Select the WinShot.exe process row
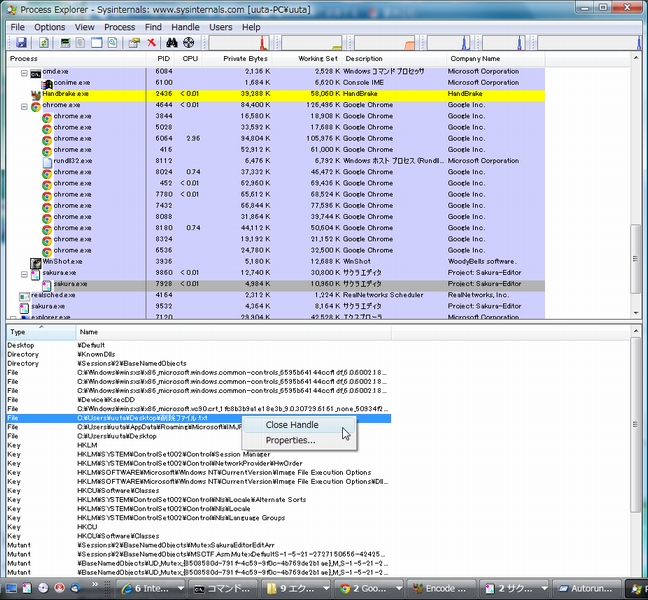 (276, 262)
